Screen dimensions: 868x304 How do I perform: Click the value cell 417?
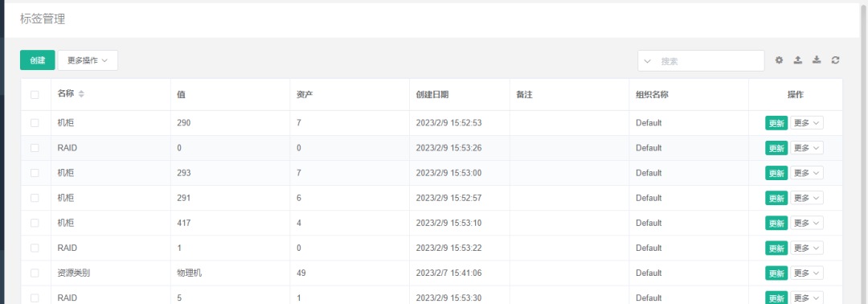click(184, 223)
